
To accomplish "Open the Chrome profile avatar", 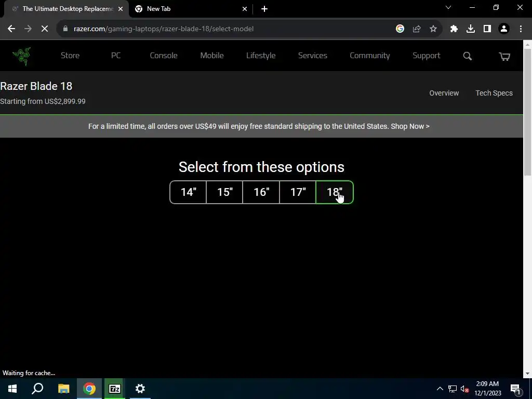I will pos(504,29).
